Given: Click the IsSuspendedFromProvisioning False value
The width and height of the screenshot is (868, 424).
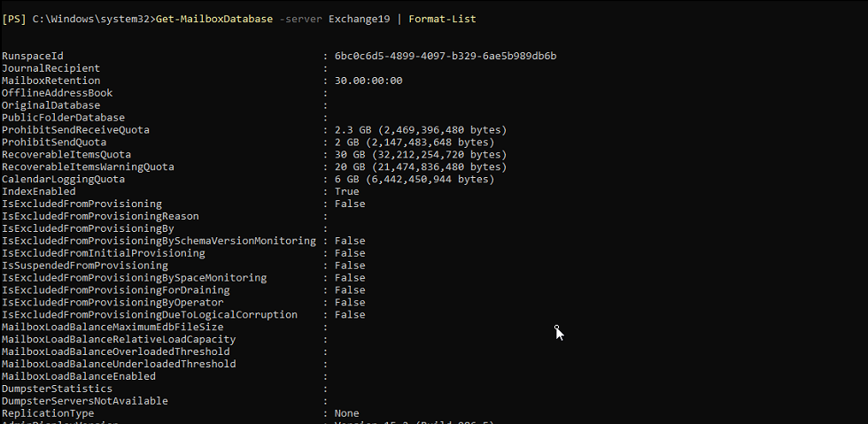Looking at the screenshot, I should pos(350,266).
